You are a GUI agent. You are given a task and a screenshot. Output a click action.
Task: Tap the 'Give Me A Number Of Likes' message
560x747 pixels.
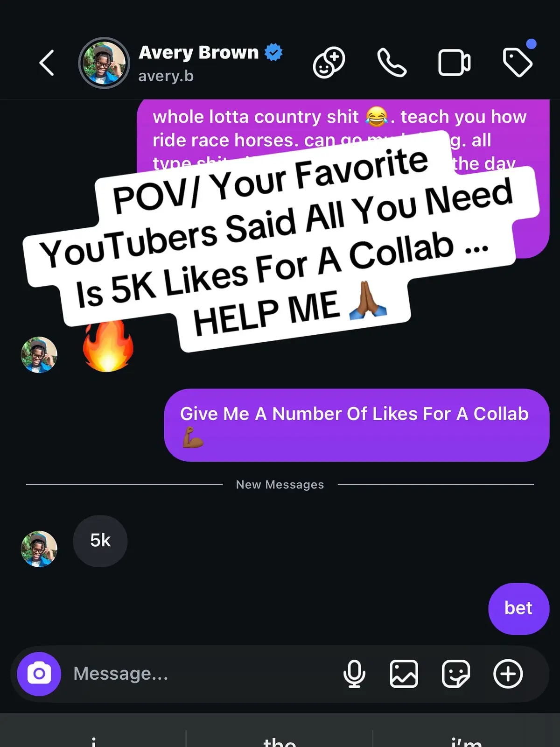[357, 425]
